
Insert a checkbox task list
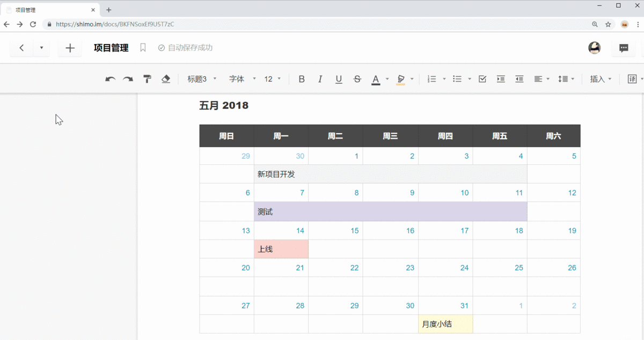pyautogui.click(x=482, y=79)
